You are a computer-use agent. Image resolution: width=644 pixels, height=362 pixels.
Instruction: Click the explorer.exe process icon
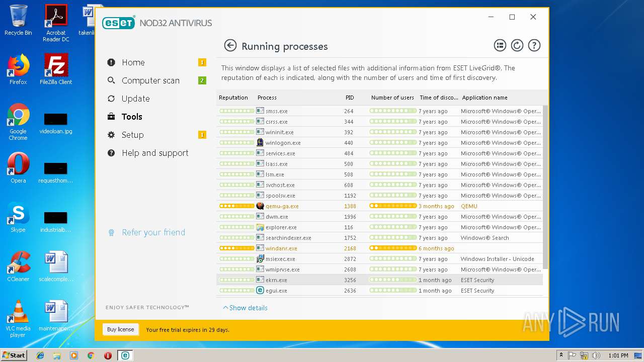click(x=260, y=227)
